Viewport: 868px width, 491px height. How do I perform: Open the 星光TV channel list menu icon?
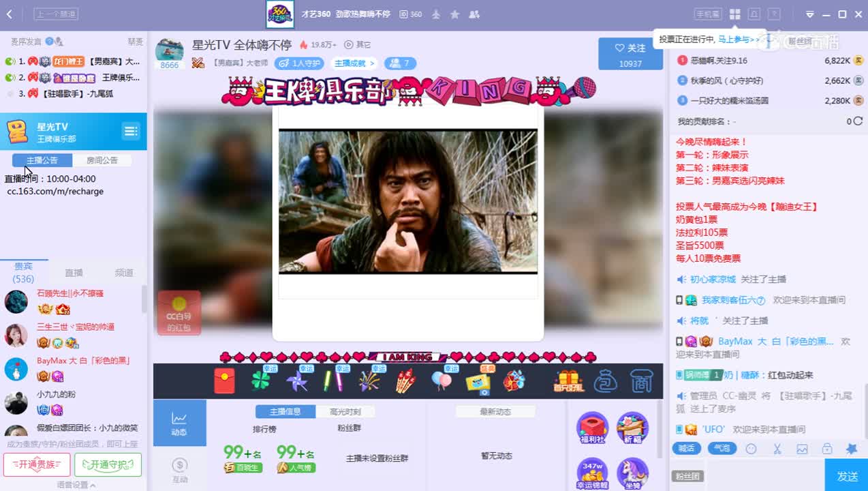[130, 131]
